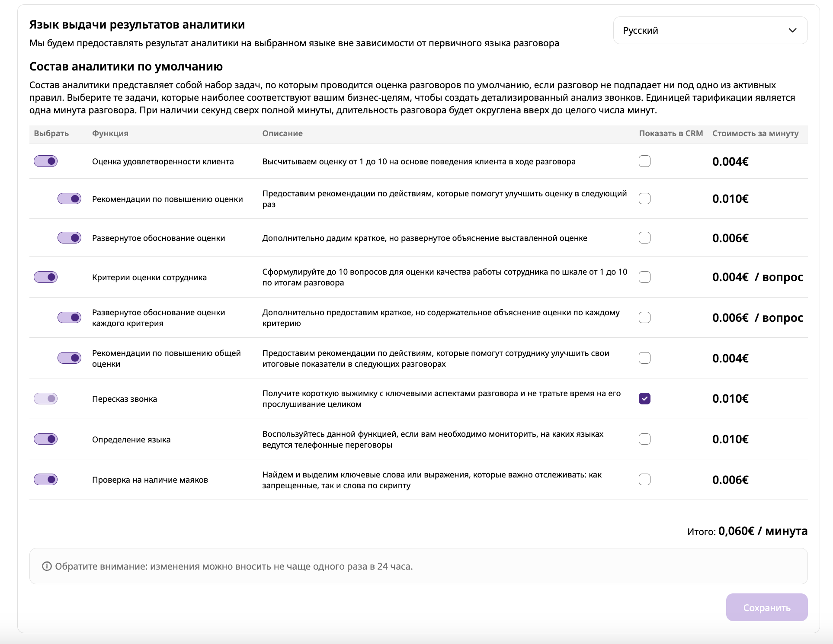Image resolution: width=833 pixels, height=644 pixels.
Task: Click the chevron arrow beside Русский
Action: tap(792, 30)
